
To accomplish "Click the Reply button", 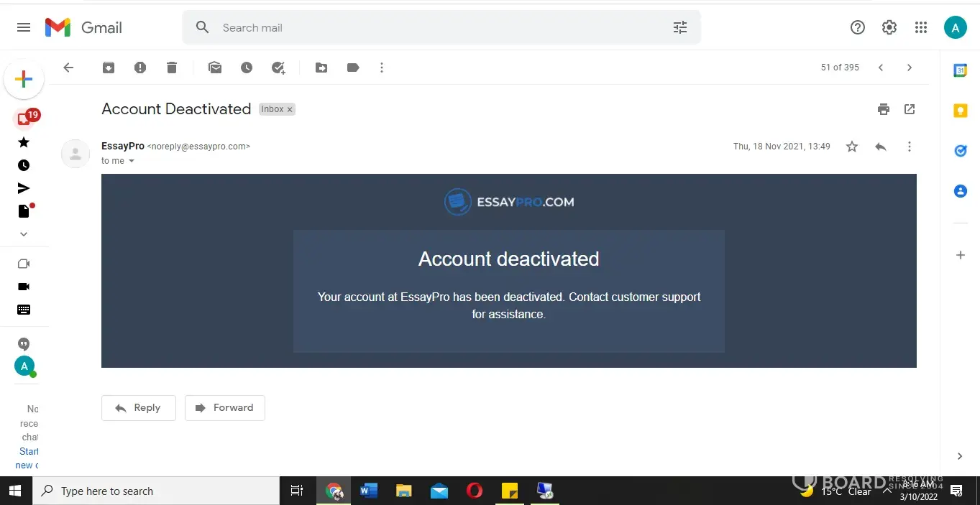I will pos(139,407).
